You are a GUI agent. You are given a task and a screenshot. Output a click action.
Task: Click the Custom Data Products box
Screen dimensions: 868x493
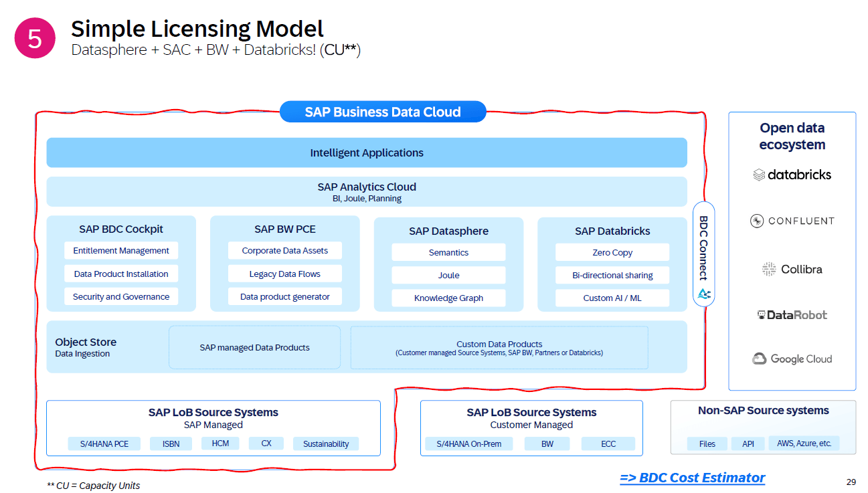(x=499, y=348)
